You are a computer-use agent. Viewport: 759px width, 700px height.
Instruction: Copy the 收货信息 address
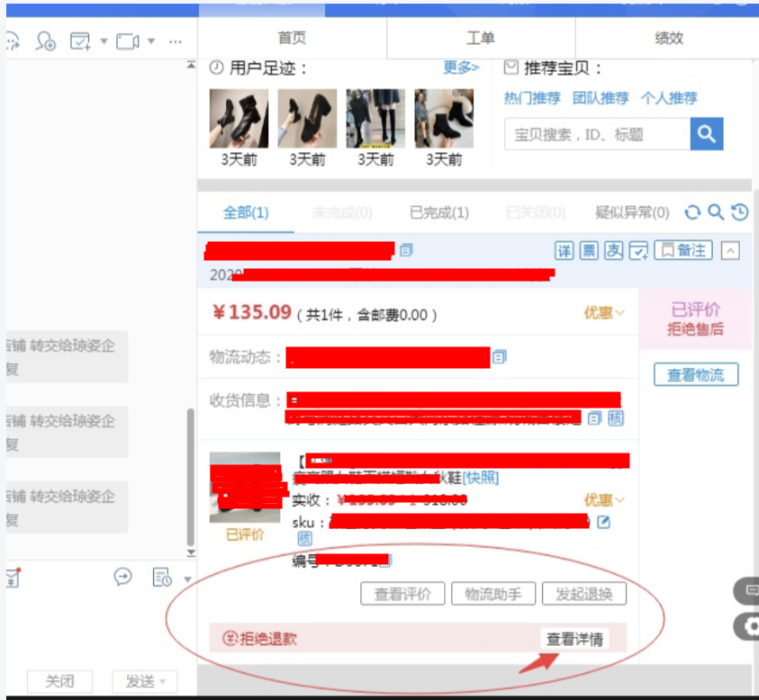coord(594,418)
